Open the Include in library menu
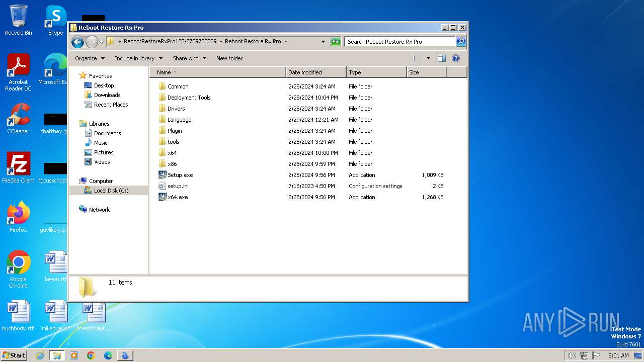This screenshot has width=644, height=362. click(x=138, y=58)
